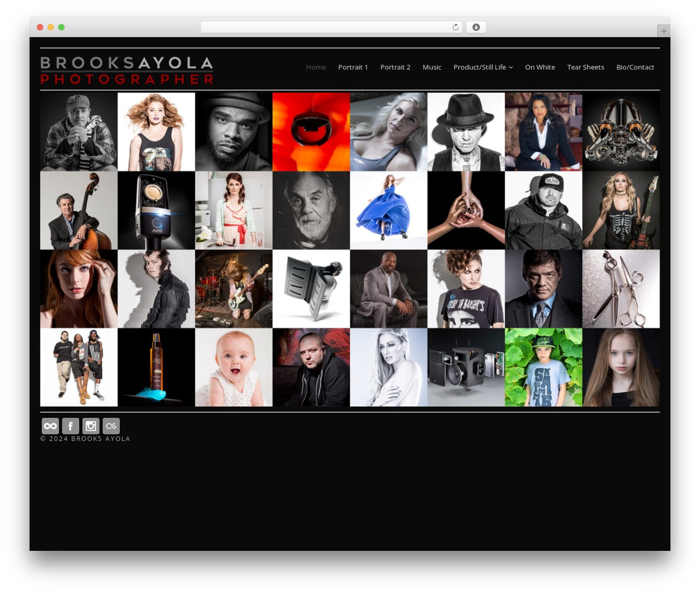Screen dimensions: 700x593
Task: Open the woman in blue gown photo
Action: pyautogui.click(x=389, y=211)
